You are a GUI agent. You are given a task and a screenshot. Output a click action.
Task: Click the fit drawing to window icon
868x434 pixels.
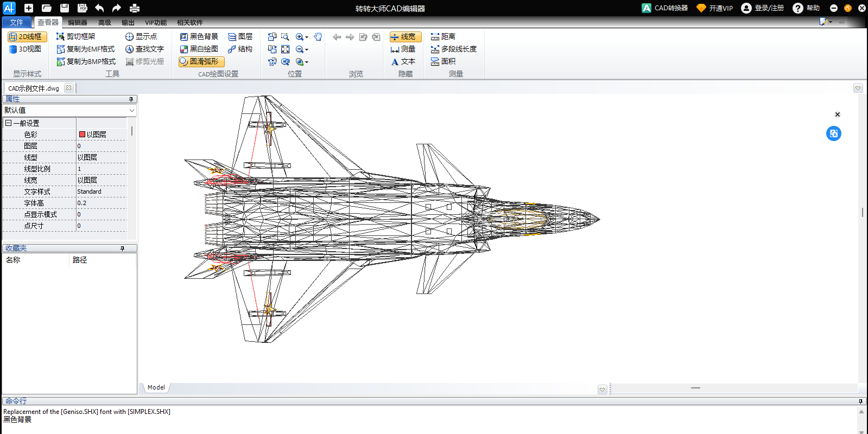coord(285,49)
